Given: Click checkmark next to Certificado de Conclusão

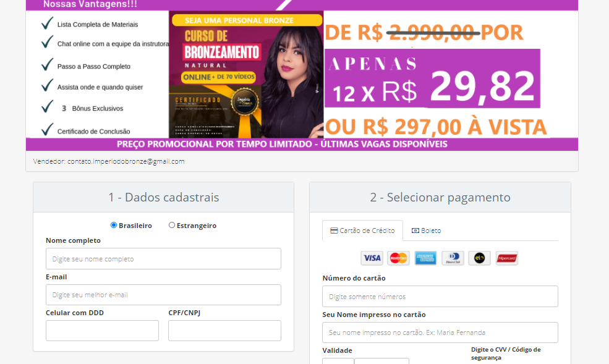Looking at the screenshot, I should click(x=47, y=130).
